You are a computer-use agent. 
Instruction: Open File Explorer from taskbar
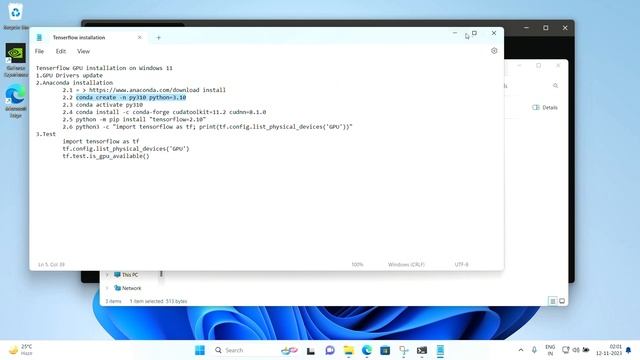pyautogui.click(x=349, y=350)
